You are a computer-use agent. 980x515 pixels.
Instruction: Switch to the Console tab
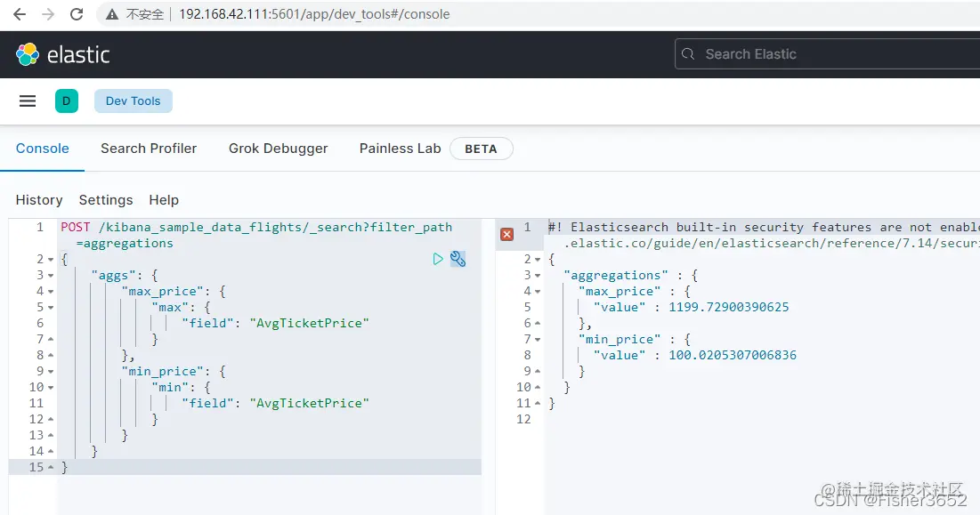click(43, 149)
